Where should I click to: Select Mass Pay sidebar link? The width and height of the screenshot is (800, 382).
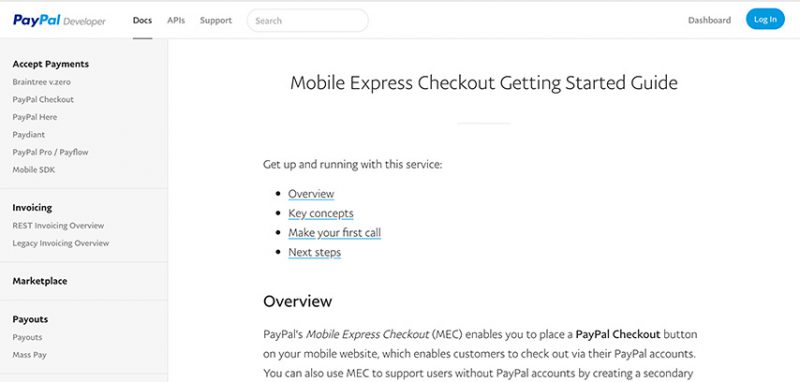coord(30,355)
